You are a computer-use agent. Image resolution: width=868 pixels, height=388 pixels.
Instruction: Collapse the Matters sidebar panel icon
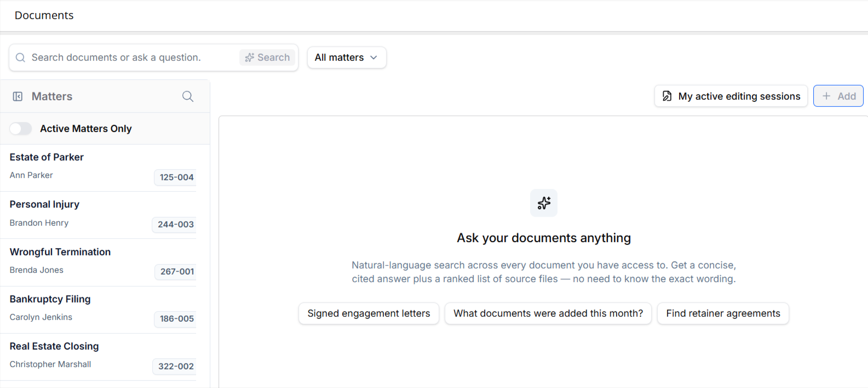tap(18, 96)
